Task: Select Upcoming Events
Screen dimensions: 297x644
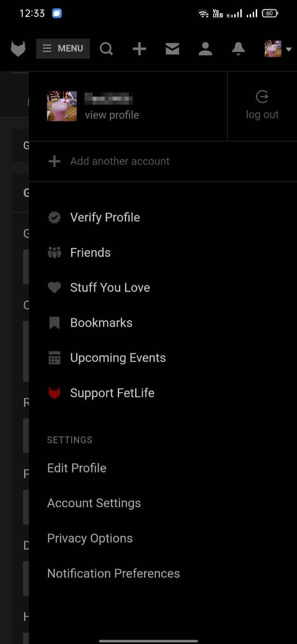Action: 118,358
